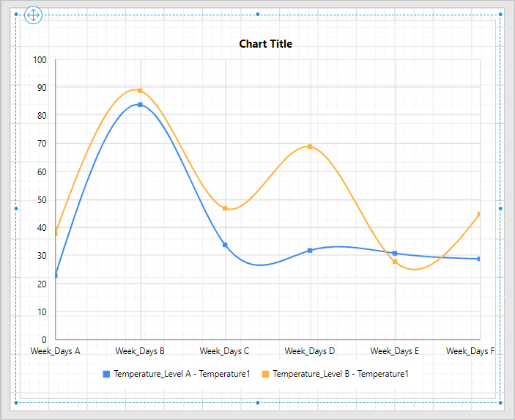
Task: Click the Week_Days E axis label
Action: coord(394,351)
